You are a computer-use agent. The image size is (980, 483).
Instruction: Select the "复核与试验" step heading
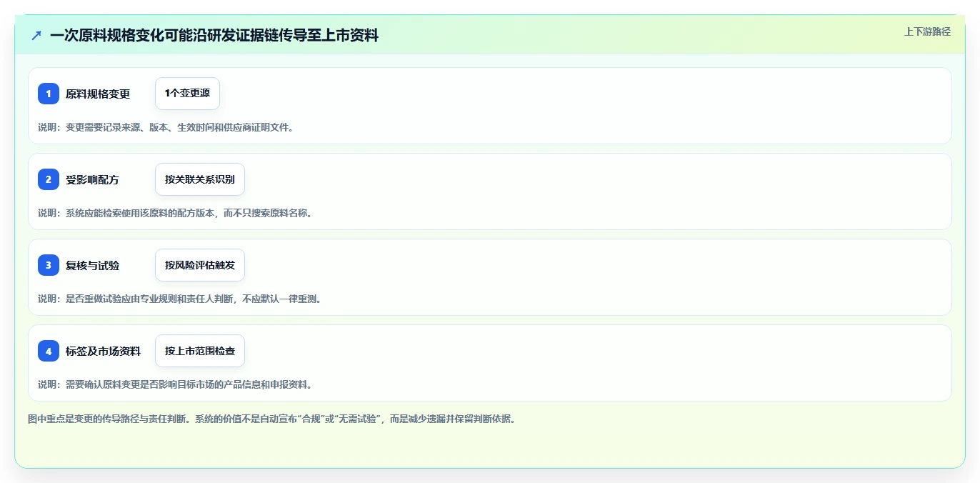(92, 265)
